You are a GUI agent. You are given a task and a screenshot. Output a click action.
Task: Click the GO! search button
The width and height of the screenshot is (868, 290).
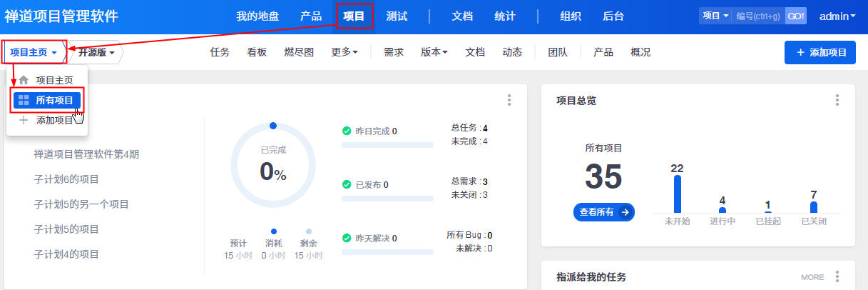[x=796, y=16]
